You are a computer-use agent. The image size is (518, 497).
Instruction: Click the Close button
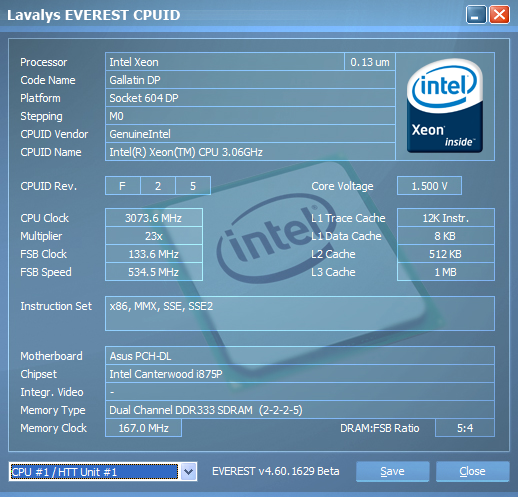(x=472, y=471)
